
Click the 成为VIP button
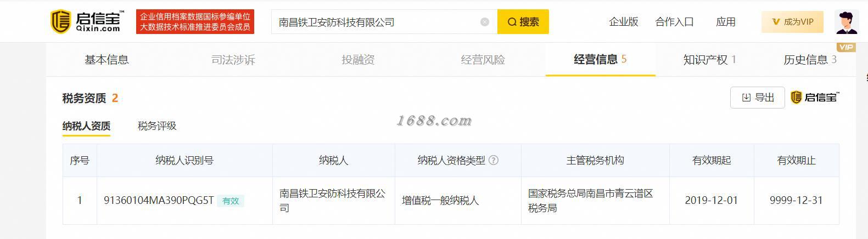coord(792,22)
